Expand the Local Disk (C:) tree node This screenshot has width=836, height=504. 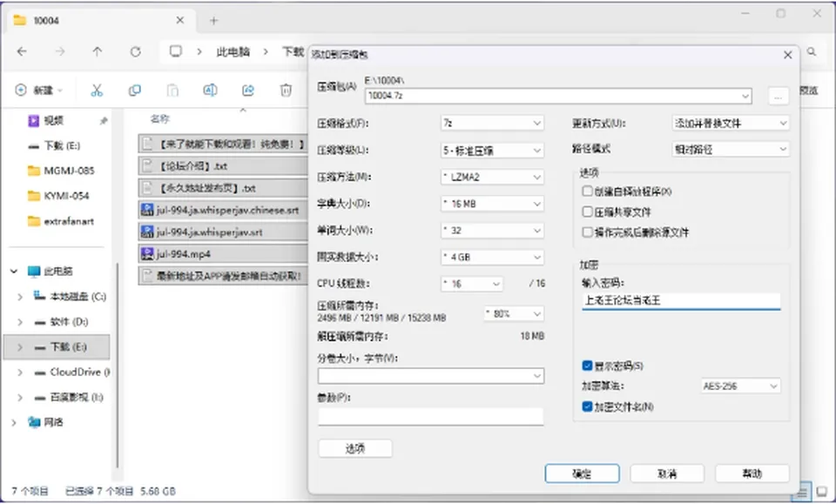(20, 297)
